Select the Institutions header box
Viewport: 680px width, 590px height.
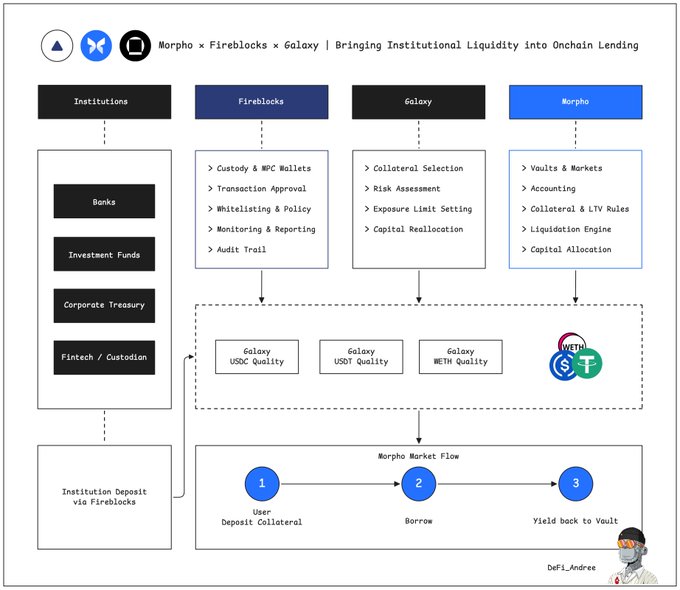point(105,102)
